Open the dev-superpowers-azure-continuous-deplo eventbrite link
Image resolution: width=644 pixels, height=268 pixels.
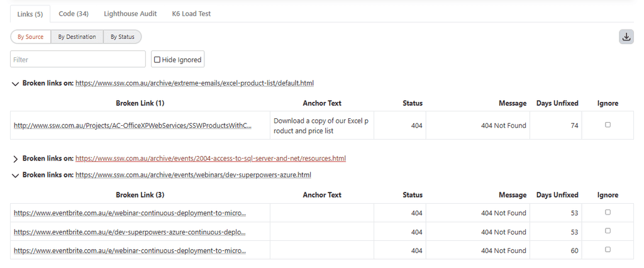pyautogui.click(x=130, y=232)
